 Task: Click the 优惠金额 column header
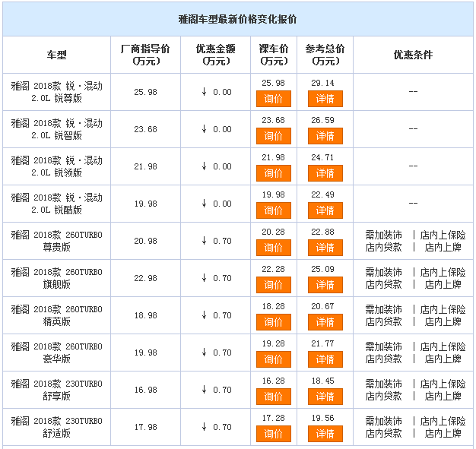pos(215,55)
